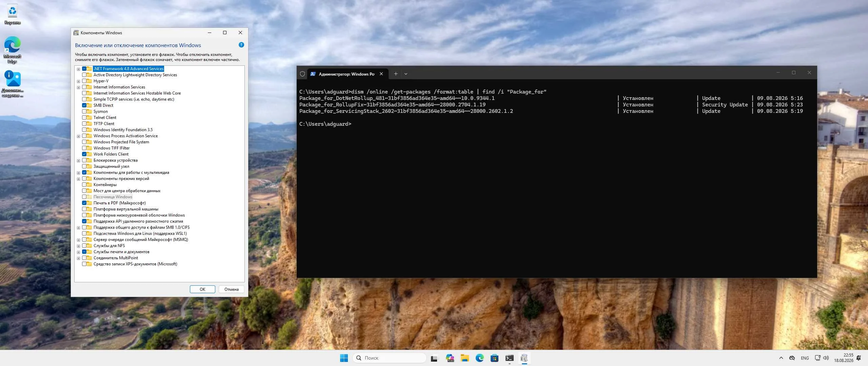Image resolution: width=868 pixels, height=366 pixels.
Task: Toggle the Hyper-V checkbox
Action: click(x=84, y=81)
